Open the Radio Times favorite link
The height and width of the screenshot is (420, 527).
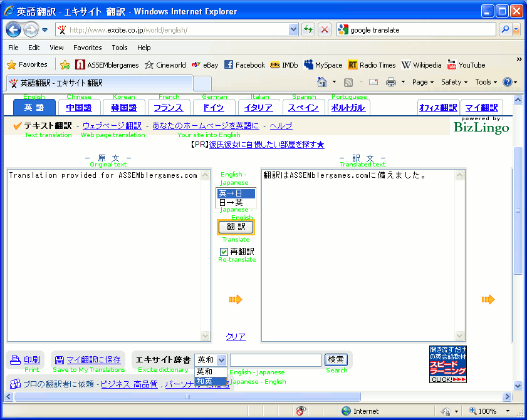(x=372, y=65)
